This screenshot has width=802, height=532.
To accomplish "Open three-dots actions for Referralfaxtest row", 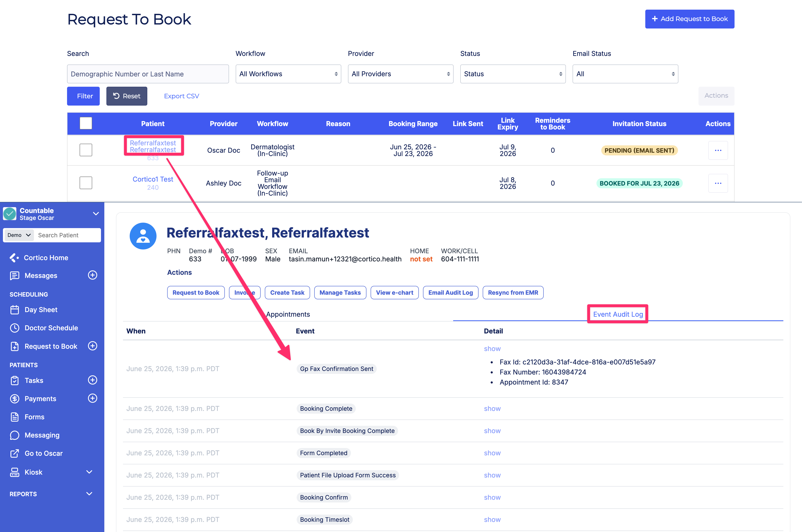I will (x=718, y=150).
